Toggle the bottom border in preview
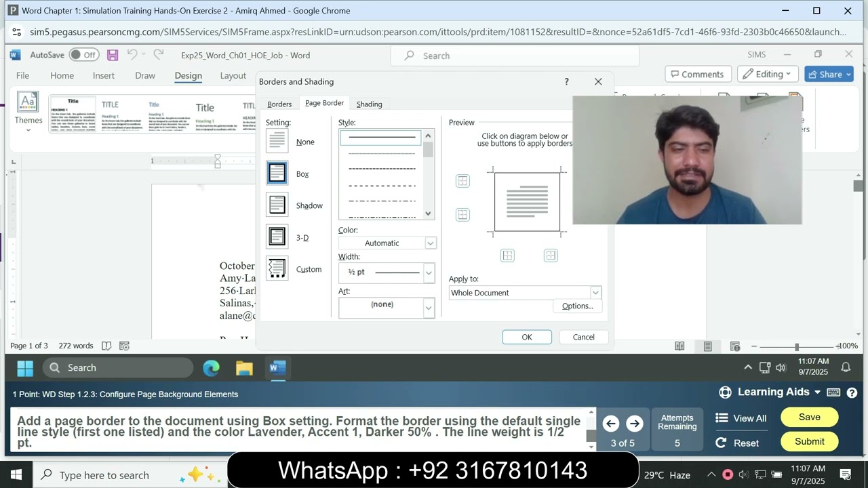 click(462, 215)
